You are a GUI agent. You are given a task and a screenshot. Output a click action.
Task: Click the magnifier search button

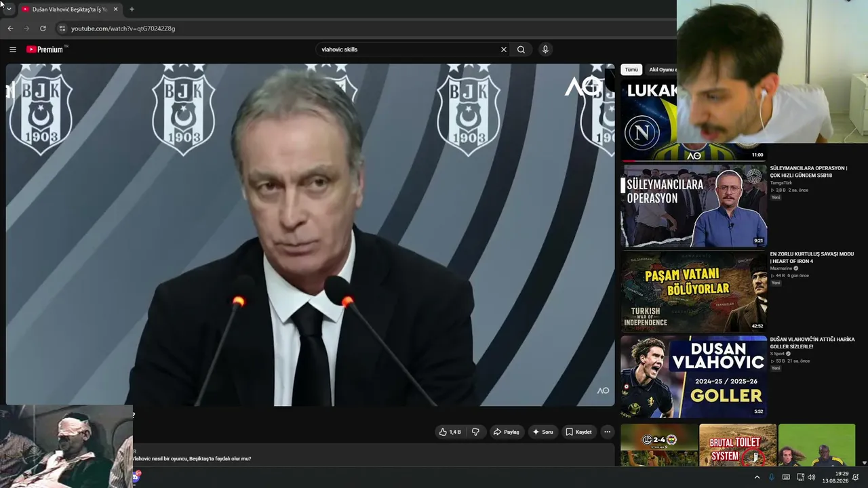[521, 49]
